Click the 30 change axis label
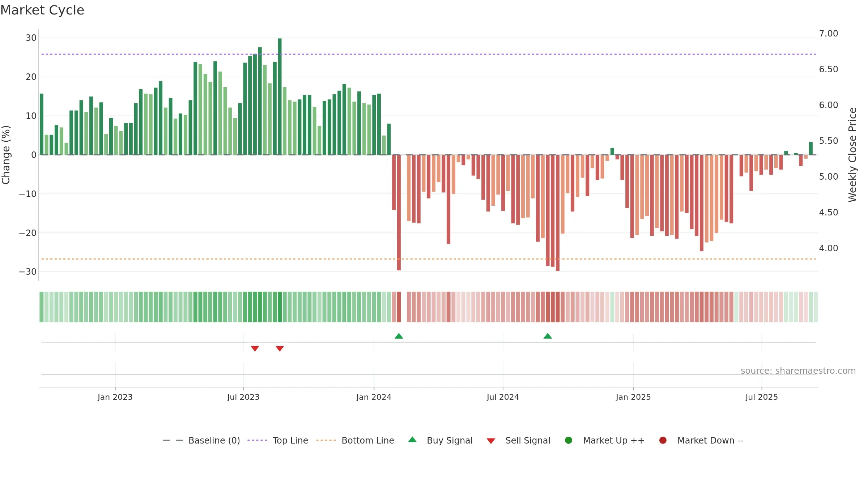The height and width of the screenshot is (488, 868). click(31, 38)
